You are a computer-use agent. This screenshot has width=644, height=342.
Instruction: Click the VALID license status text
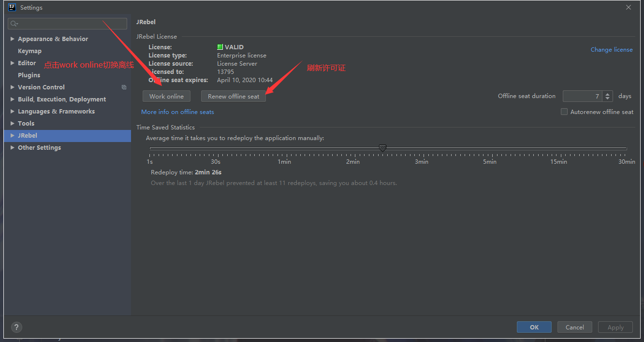pyautogui.click(x=234, y=47)
